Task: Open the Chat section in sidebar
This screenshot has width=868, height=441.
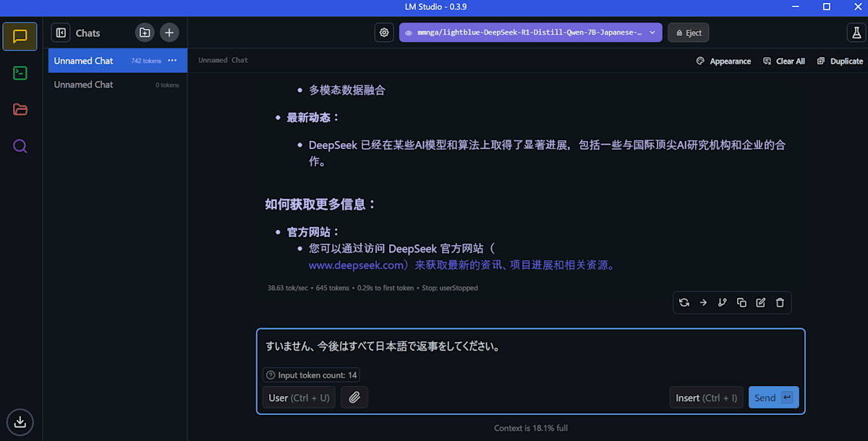Action: pos(20,36)
